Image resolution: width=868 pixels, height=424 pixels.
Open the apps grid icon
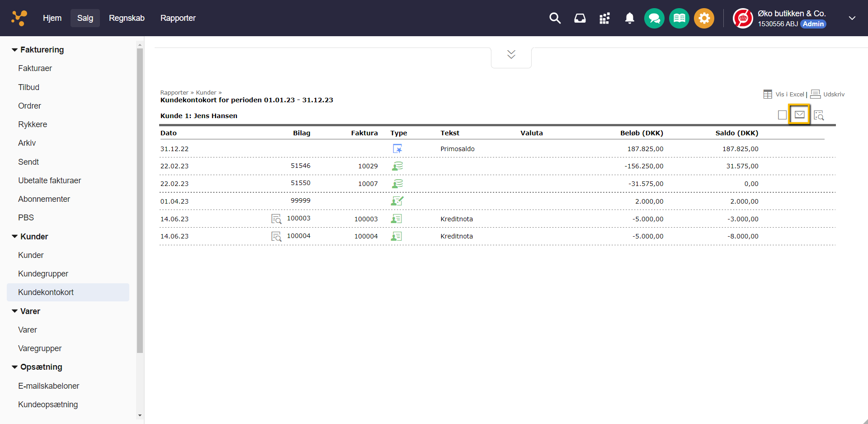pos(604,18)
